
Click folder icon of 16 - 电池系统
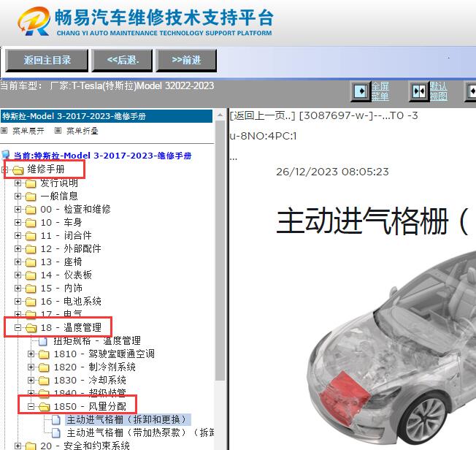tap(31, 302)
